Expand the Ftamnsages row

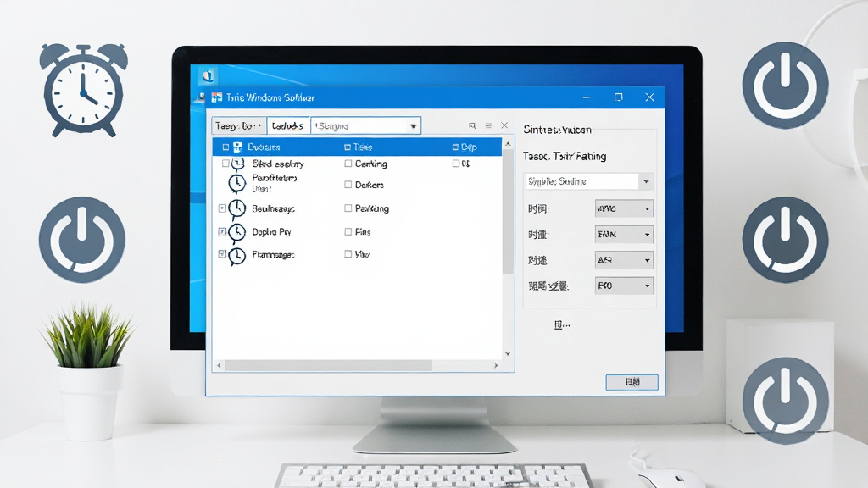tap(222, 254)
